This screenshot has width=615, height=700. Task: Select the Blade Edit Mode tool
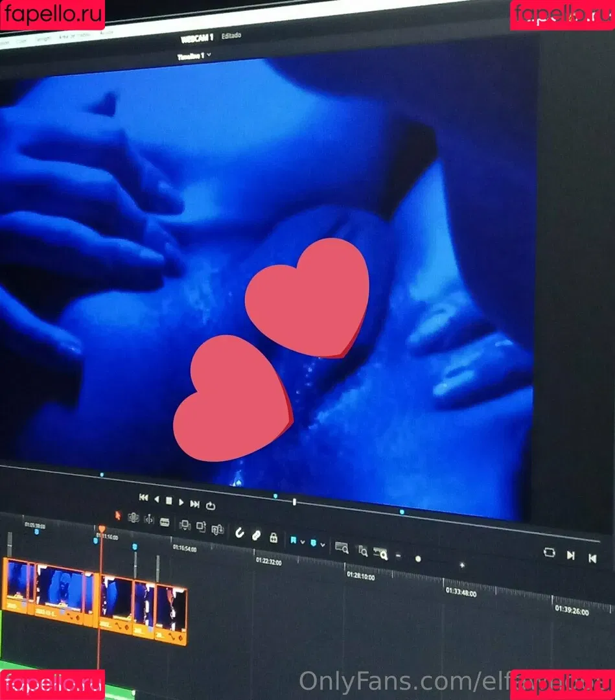165,522
